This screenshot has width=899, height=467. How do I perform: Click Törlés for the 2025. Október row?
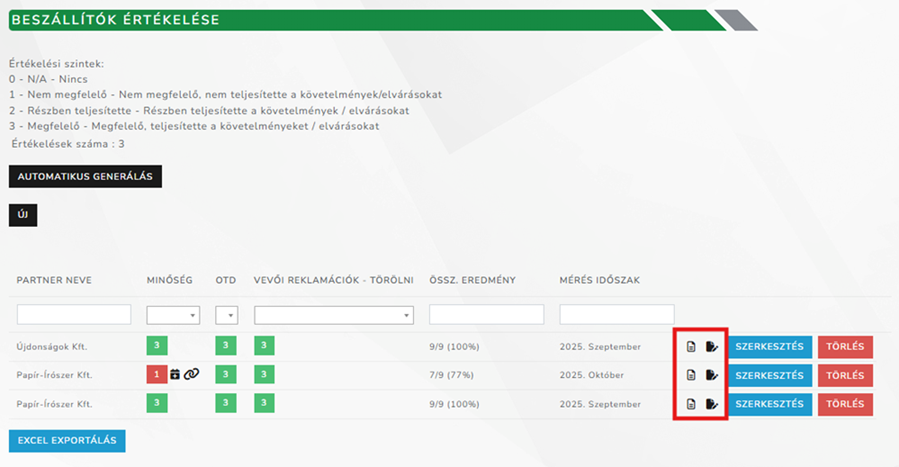(x=845, y=375)
